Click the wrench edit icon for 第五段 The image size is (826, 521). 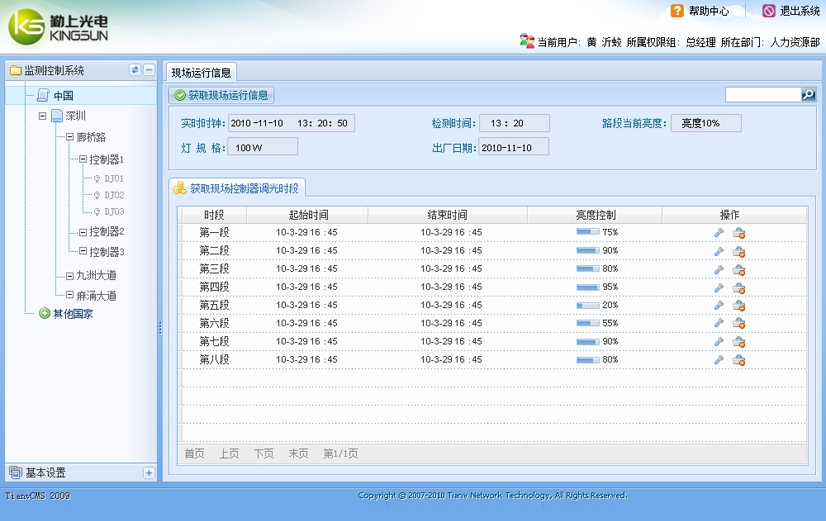718,305
